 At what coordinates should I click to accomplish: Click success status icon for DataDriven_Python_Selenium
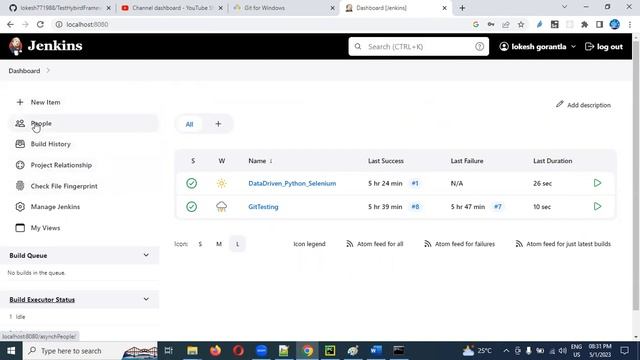pyautogui.click(x=191, y=183)
